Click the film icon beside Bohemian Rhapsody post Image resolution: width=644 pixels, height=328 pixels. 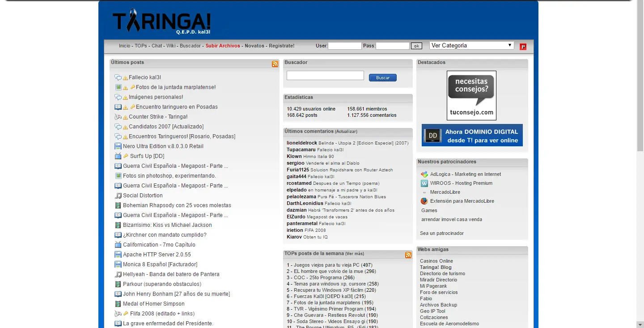pyautogui.click(x=118, y=205)
